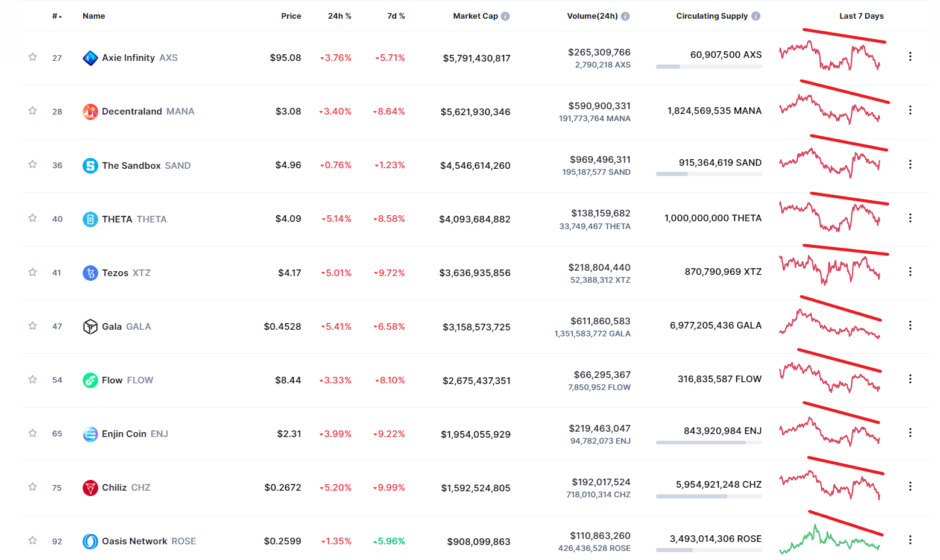Image resolution: width=940 pixels, height=560 pixels.
Task: Open more options menu for Oasis Network
Action: 910,540
